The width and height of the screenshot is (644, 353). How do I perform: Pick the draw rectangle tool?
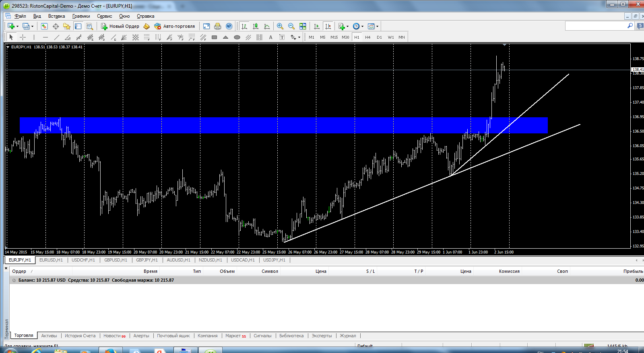pyautogui.click(x=214, y=37)
